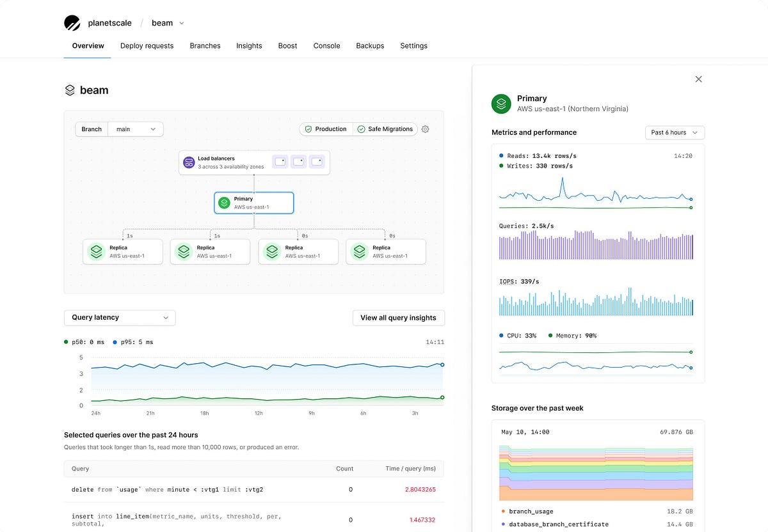This screenshot has height=532, width=768.
Task: Click the branch_usage color dot
Action: point(503,511)
